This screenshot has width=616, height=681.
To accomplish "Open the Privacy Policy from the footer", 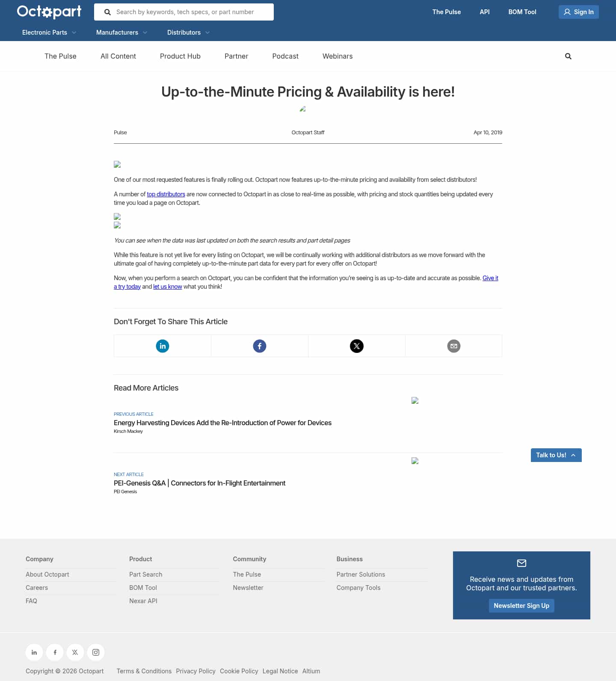I will (195, 671).
